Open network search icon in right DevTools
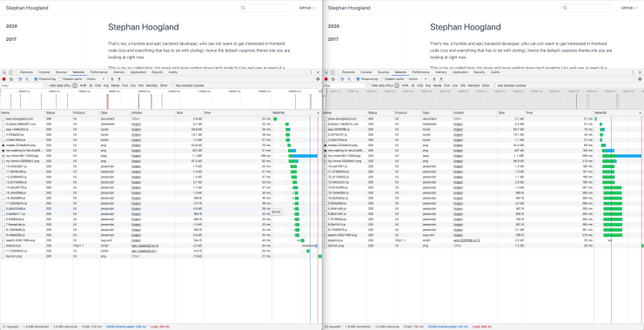The width and height of the screenshot is (644, 330). [x=349, y=79]
